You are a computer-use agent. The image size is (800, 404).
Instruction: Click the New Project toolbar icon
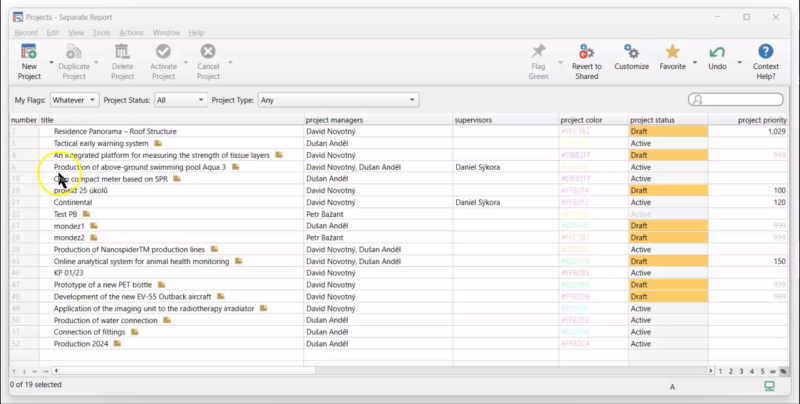pos(29,52)
